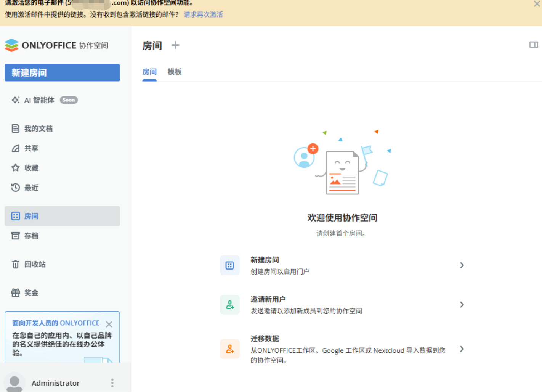Open the 共享 section
The image size is (542, 392).
(x=31, y=148)
